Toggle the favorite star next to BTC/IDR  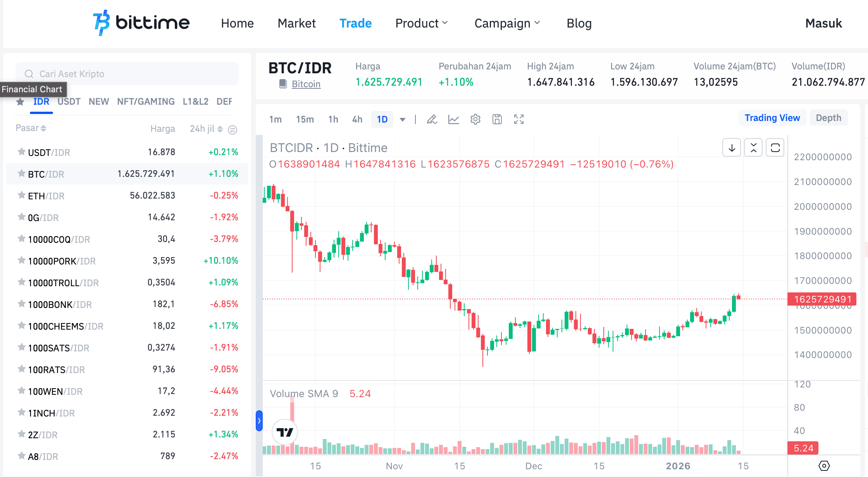[21, 174]
